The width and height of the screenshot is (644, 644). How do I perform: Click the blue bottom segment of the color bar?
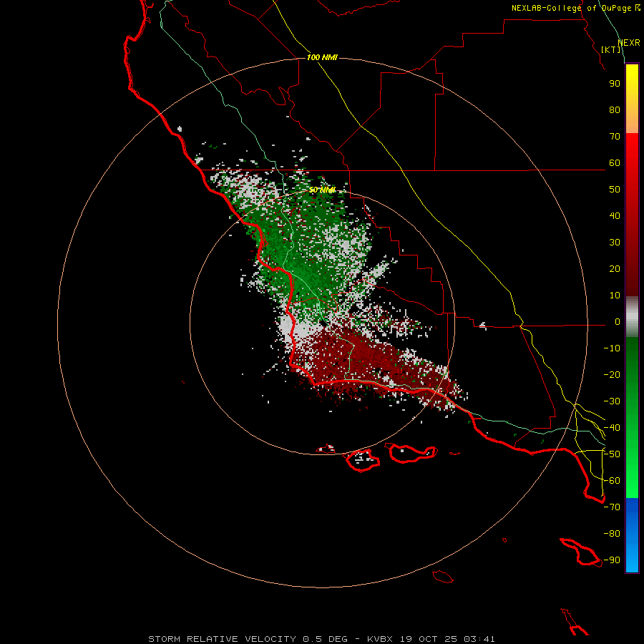pos(632,535)
